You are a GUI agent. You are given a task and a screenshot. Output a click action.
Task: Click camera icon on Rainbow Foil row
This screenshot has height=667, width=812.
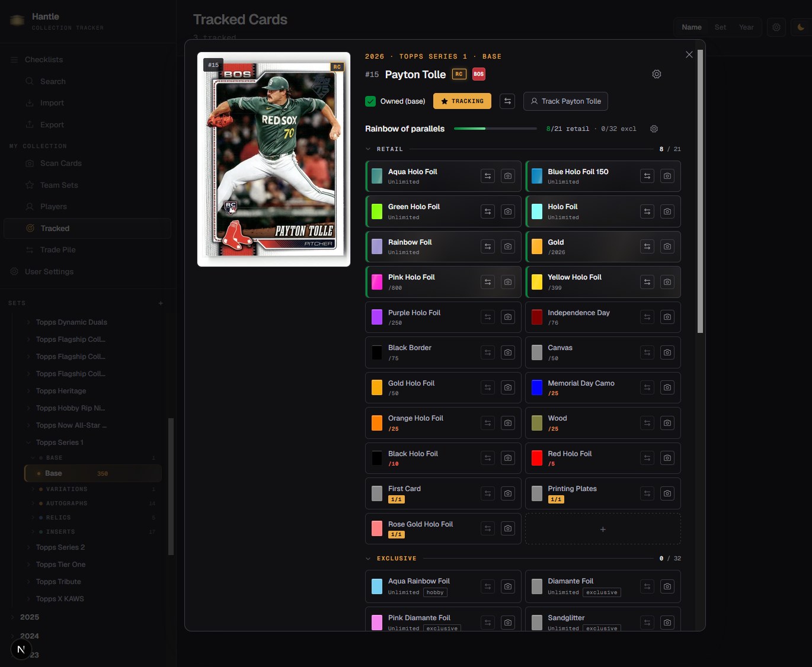(x=508, y=246)
